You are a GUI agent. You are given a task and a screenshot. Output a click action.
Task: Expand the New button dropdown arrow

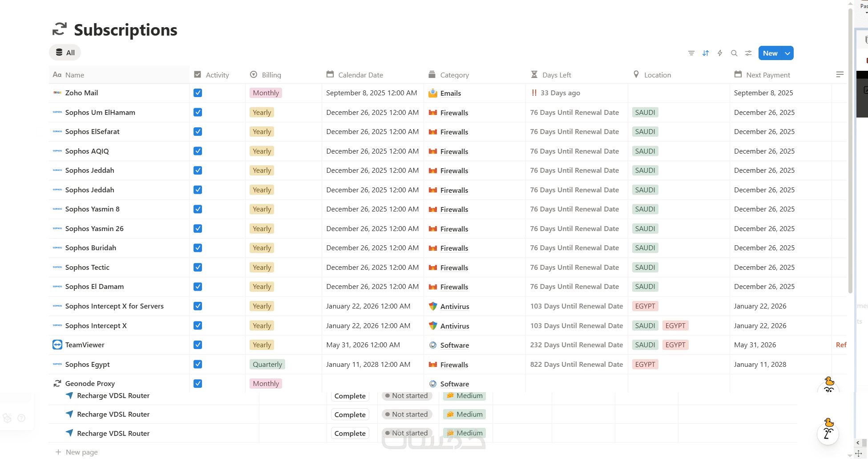[788, 53]
